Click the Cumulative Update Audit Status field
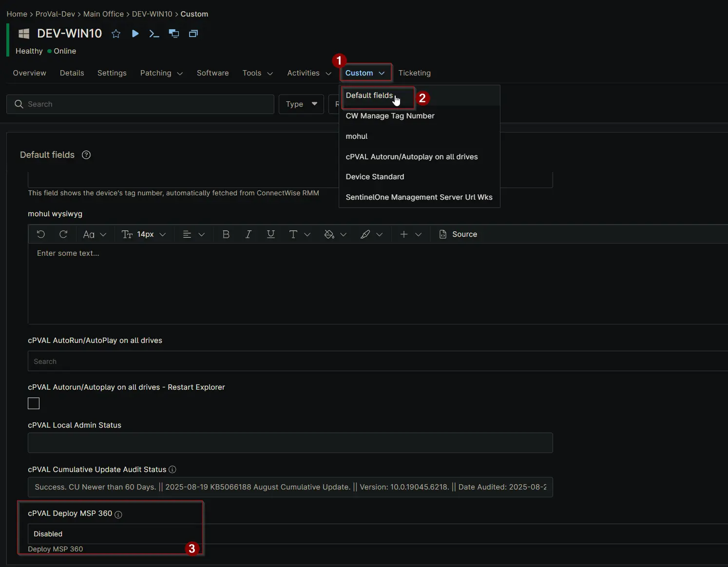The image size is (728, 567). pos(290,487)
